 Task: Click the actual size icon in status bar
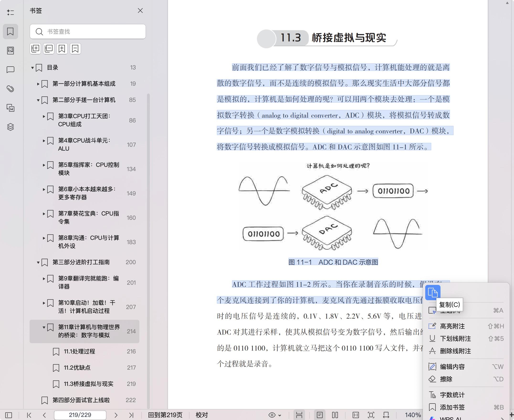point(356,415)
